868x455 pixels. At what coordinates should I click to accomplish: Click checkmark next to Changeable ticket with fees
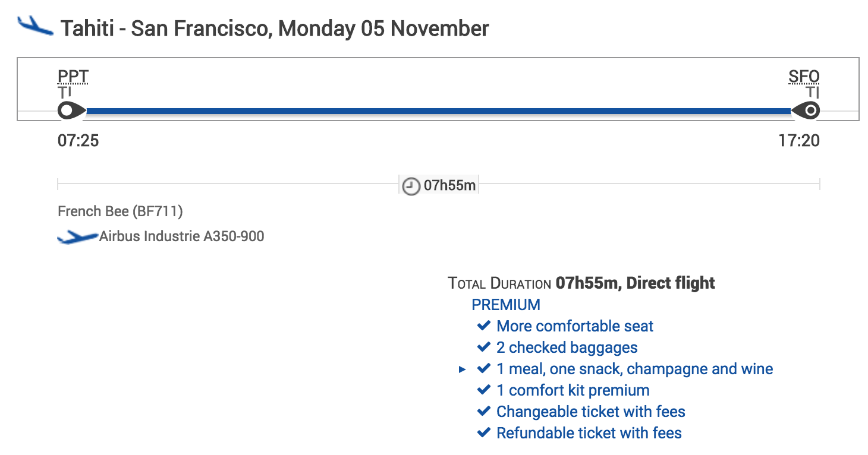coord(484,412)
